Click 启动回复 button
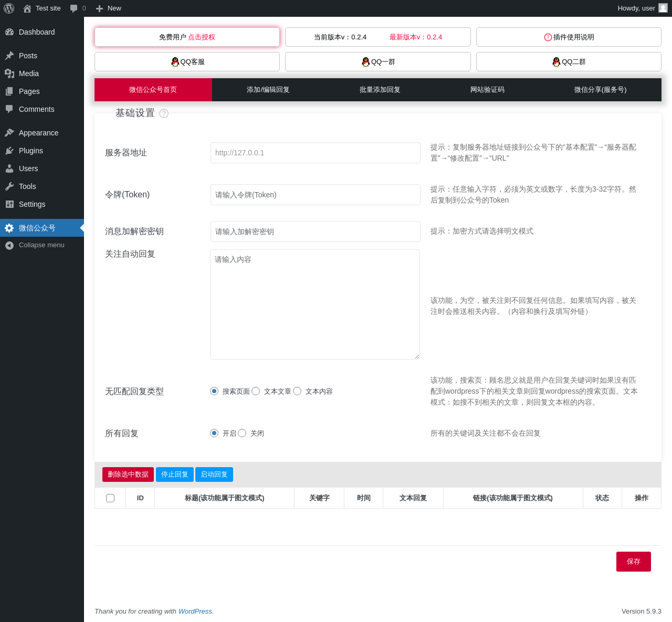 coord(214,475)
